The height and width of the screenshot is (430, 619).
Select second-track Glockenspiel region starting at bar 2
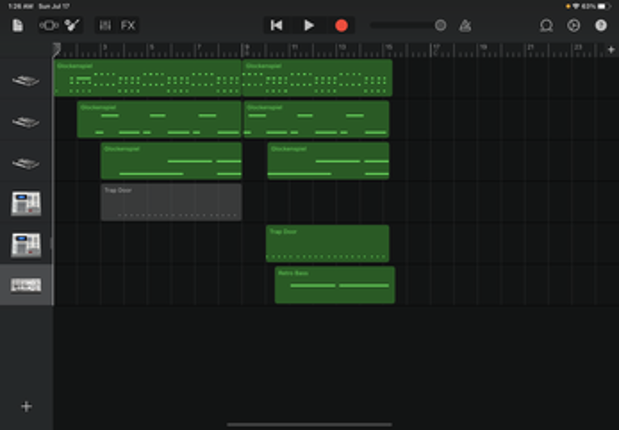click(x=159, y=119)
